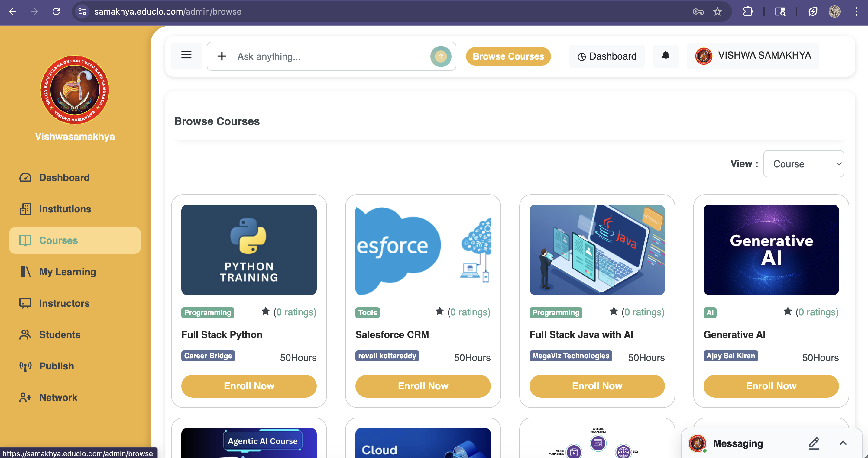Image resolution: width=868 pixels, height=458 pixels.
Task: Open Chrome three-dot menu
Action: [856, 11]
